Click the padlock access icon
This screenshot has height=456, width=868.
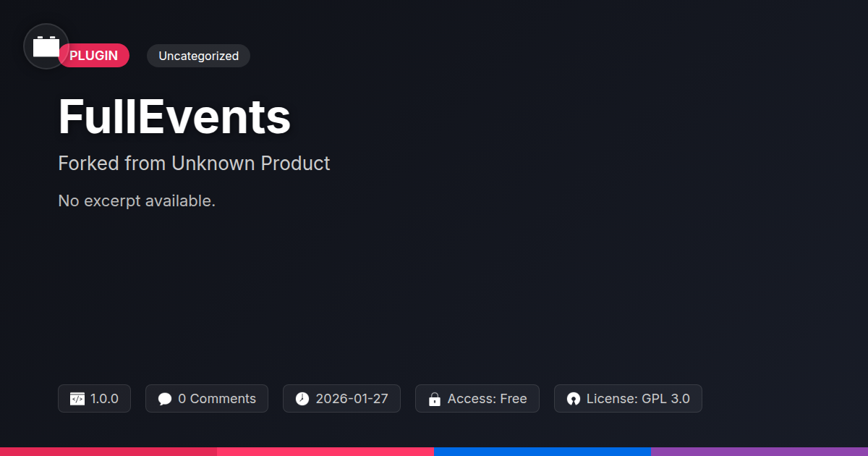pyautogui.click(x=435, y=399)
